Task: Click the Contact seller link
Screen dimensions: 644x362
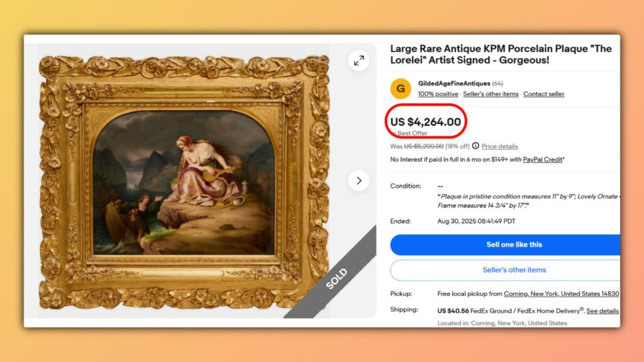Action: point(543,94)
